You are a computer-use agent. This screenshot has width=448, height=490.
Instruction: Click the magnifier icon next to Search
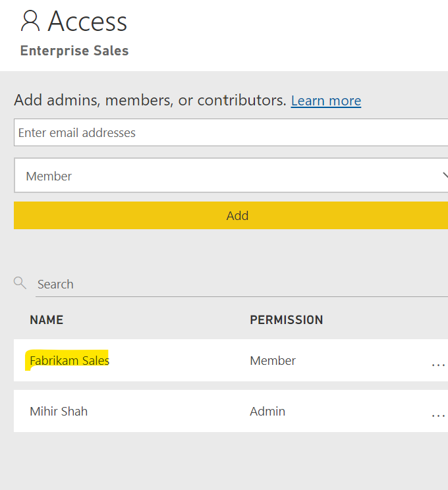(20, 283)
